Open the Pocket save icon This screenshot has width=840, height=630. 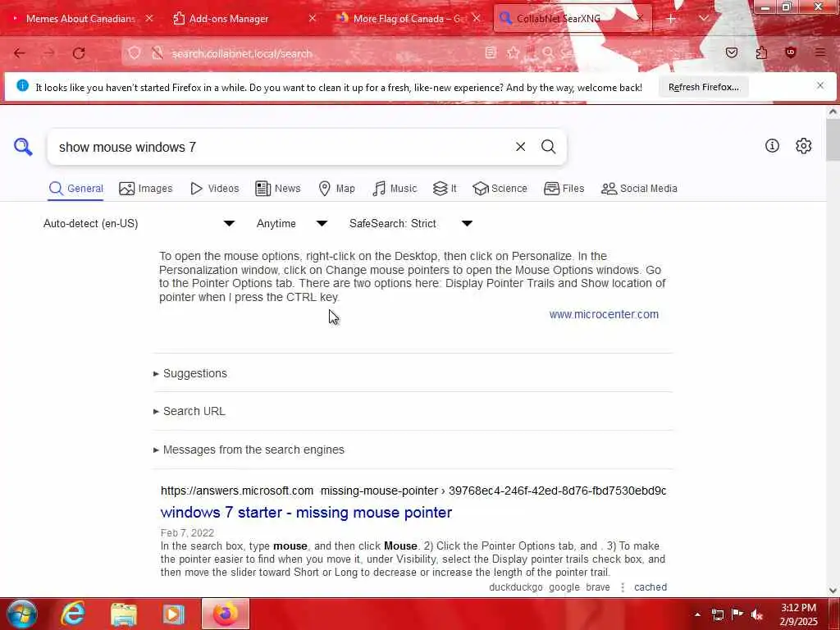pyautogui.click(x=731, y=52)
